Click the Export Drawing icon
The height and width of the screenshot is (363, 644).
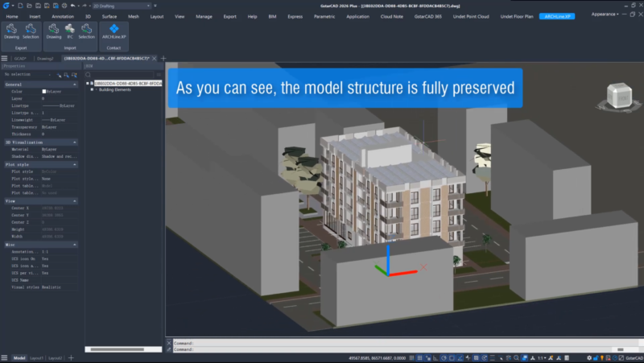[12, 31]
